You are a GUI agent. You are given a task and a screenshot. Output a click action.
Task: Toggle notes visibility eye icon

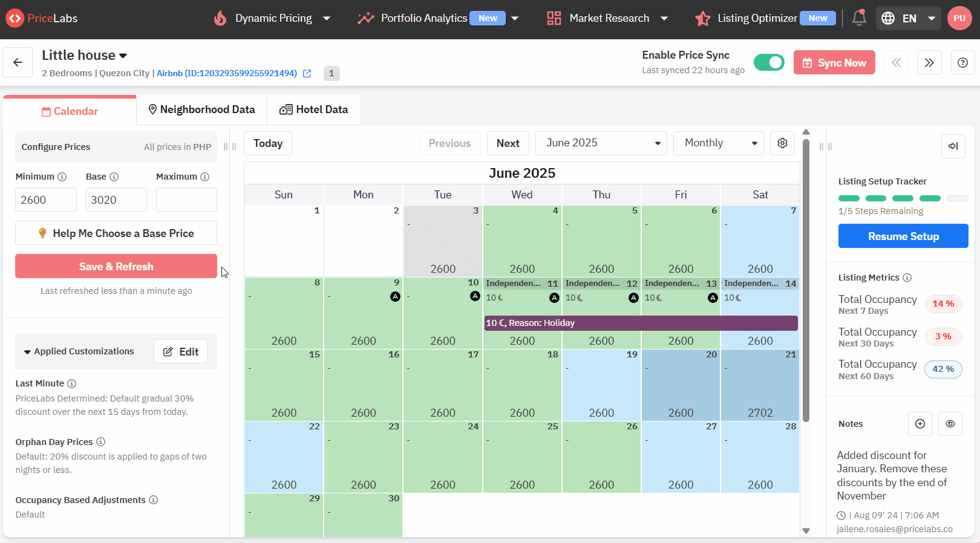point(950,424)
